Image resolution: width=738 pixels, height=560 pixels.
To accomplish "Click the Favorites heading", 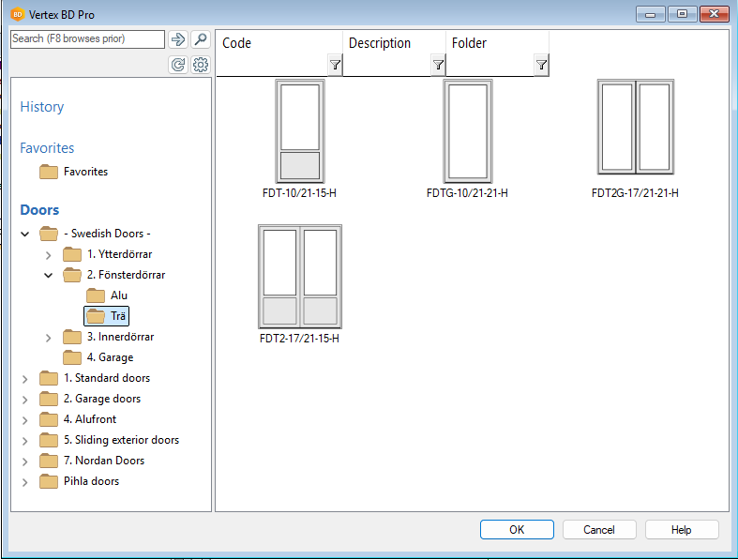I will [47, 148].
